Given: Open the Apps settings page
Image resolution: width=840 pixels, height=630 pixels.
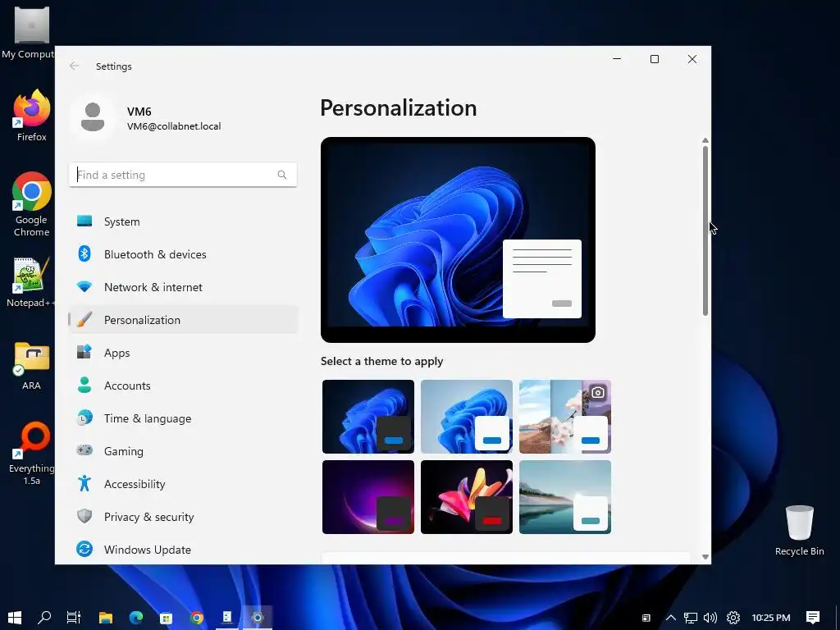Looking at the screenshot, I should (x=183, y=353).
